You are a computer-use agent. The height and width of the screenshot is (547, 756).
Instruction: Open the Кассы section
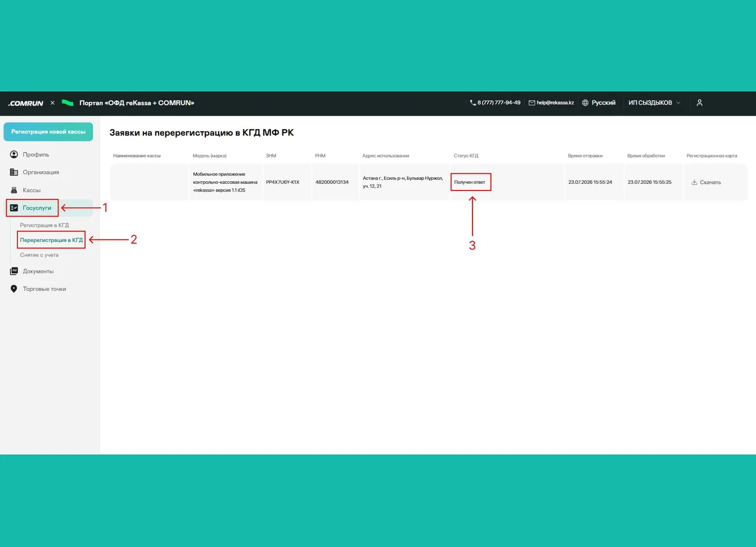coord(31,190)
